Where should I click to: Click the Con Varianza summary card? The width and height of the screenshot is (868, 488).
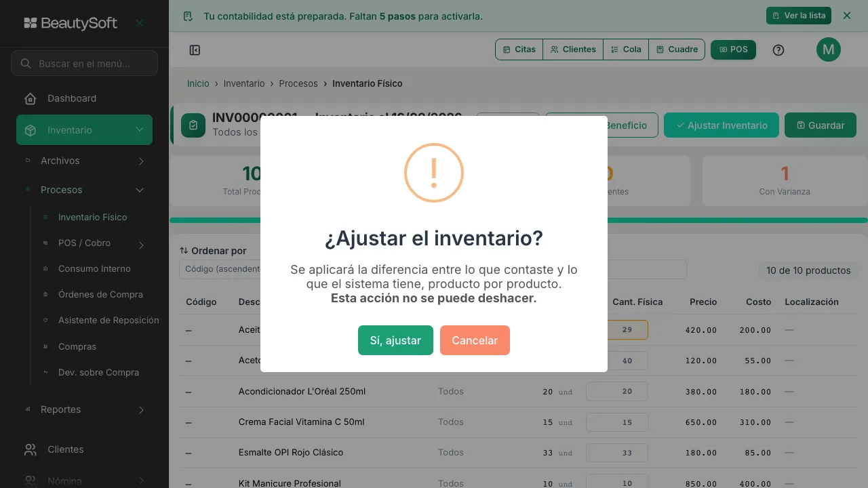point(785,181)
